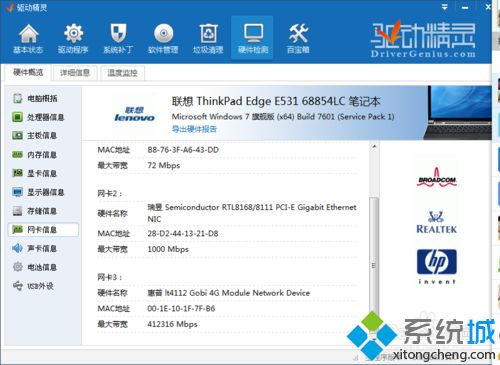Switch to the 温度监控 tab
500x365 pixels.
(x=122, y=73)
